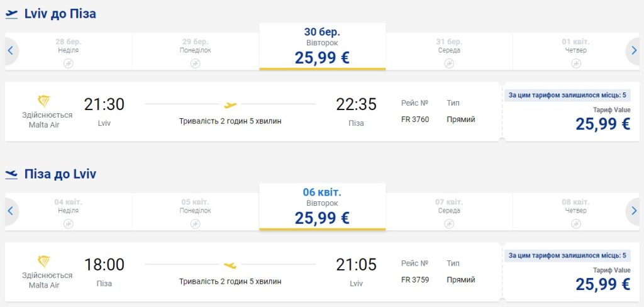
Task: Click the Ryanair harp logo on the 18:00 flight
Action: 44,261
